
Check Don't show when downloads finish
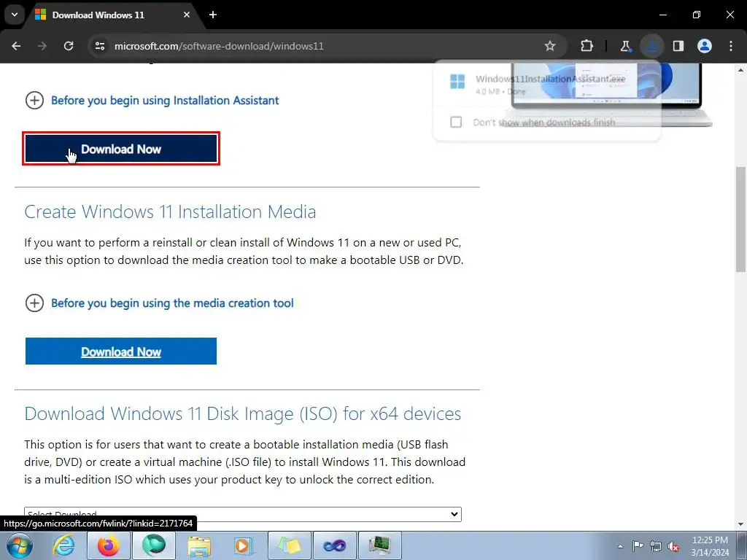pyautogui.click(x=456, y=122)
